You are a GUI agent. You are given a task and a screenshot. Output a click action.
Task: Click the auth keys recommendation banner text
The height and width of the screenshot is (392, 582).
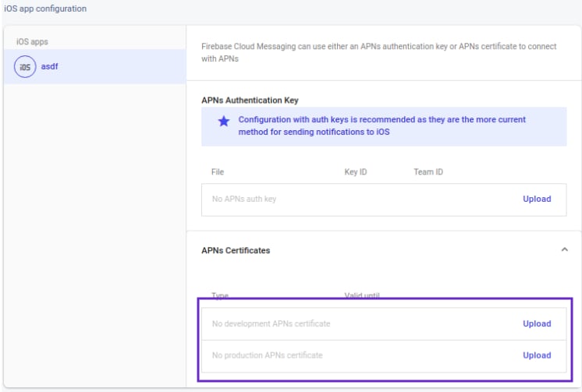pyautogui.click(x=382, y=125)
